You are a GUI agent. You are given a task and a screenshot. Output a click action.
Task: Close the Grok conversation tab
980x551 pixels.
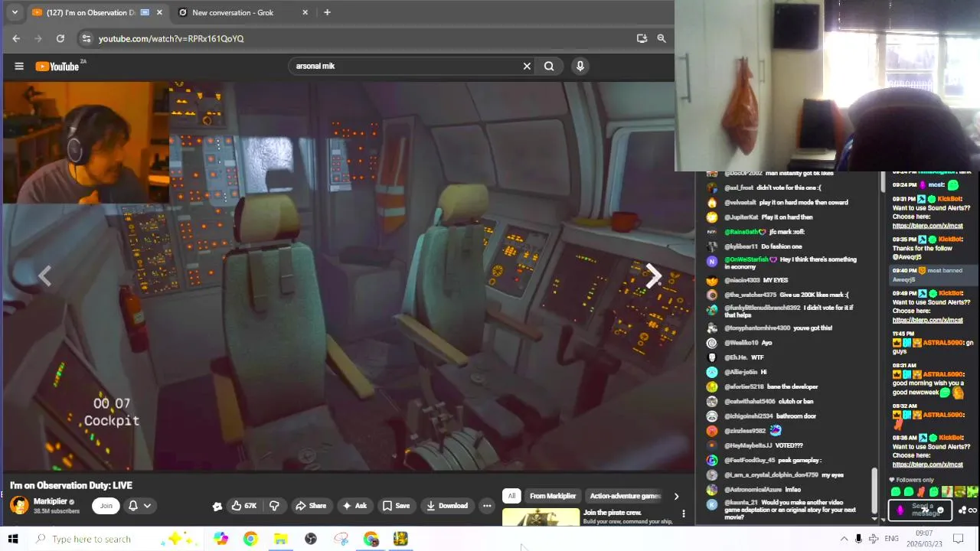305,12
